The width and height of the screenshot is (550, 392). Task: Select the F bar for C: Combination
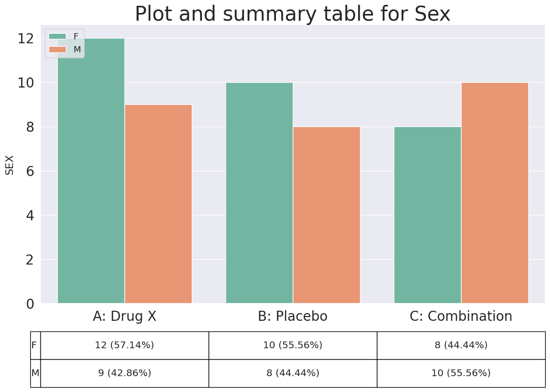tap(427, 215)
